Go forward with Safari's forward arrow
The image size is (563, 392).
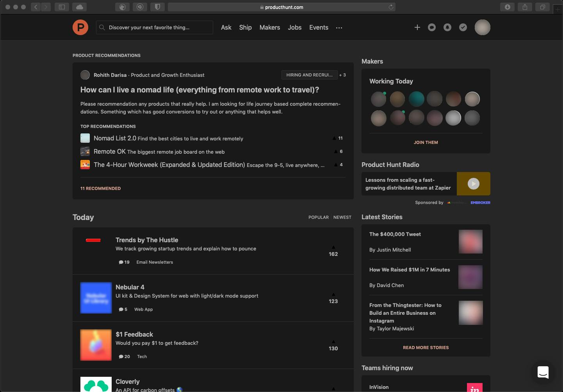coord(46,7)
